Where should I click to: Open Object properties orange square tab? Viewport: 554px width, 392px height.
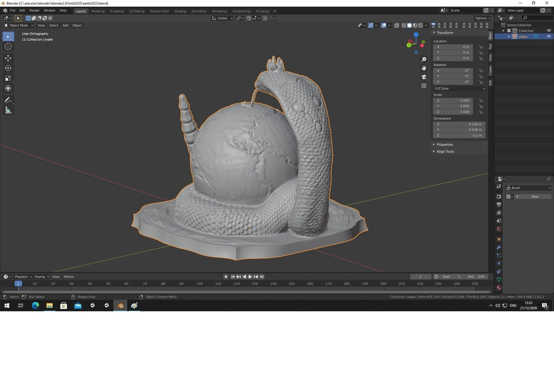pyautogui.click(x=499, y=239)
